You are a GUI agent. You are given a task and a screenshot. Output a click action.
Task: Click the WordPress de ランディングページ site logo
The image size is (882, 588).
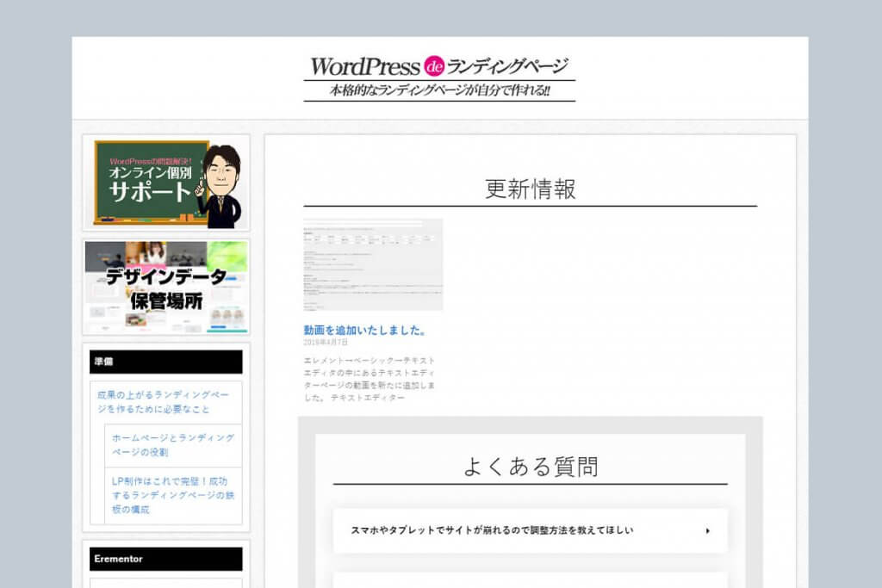[x=439, y=67]
